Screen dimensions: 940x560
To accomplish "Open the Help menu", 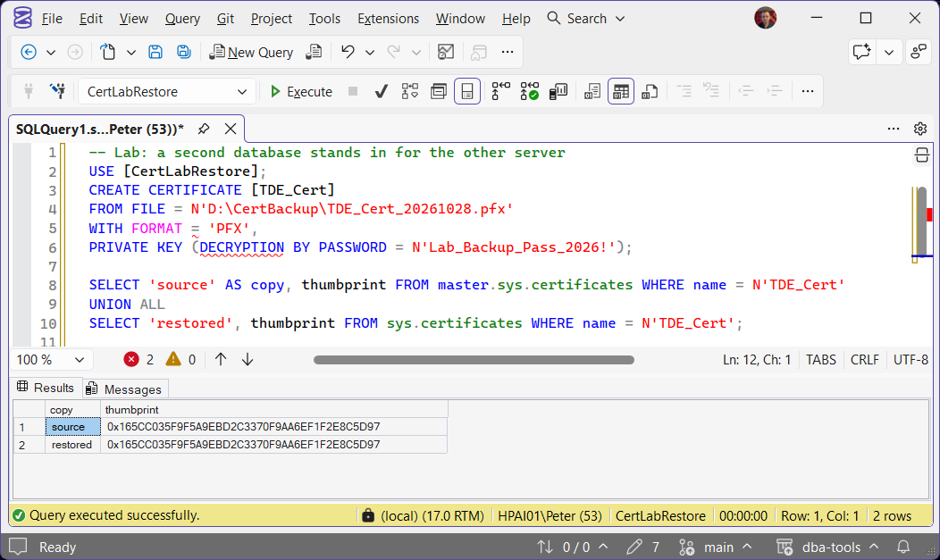I will pos(516,19).
